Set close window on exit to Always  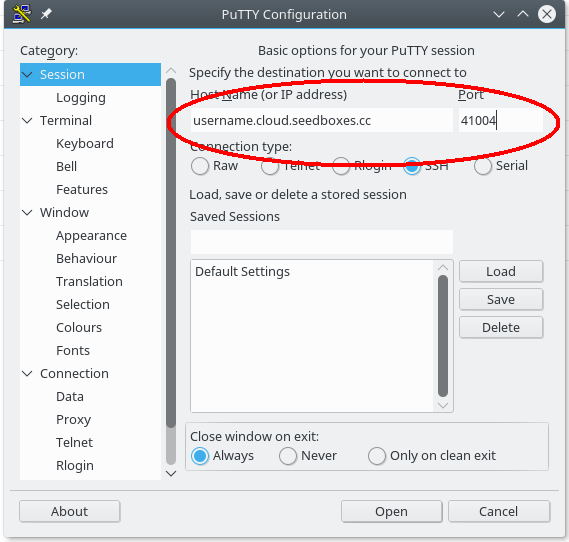point(200,456)
